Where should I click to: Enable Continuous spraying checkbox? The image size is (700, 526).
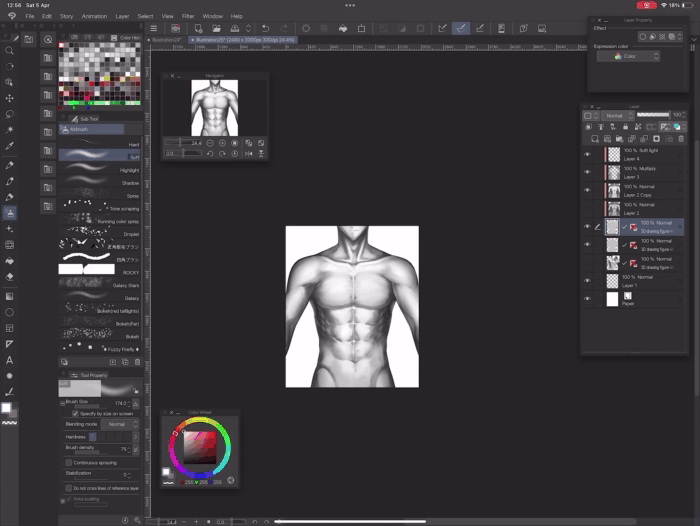tap(68, 463)
